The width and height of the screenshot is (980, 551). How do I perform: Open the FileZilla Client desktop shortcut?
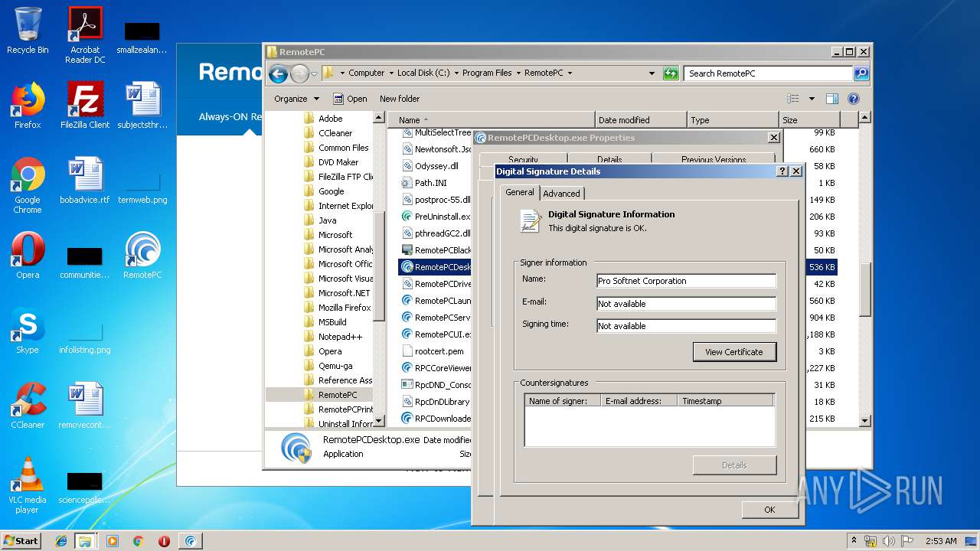pyautogui.click(x=85, y=106)
